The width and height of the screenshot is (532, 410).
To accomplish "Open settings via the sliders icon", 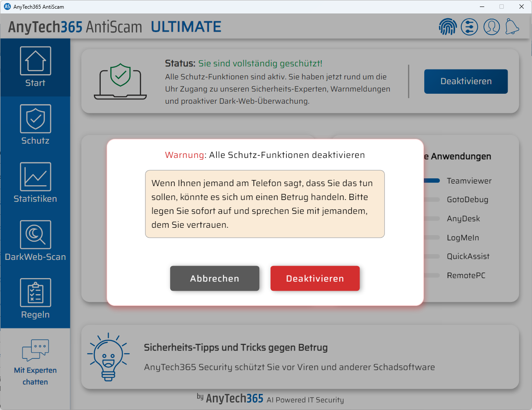I will click(x=469, y=26).
